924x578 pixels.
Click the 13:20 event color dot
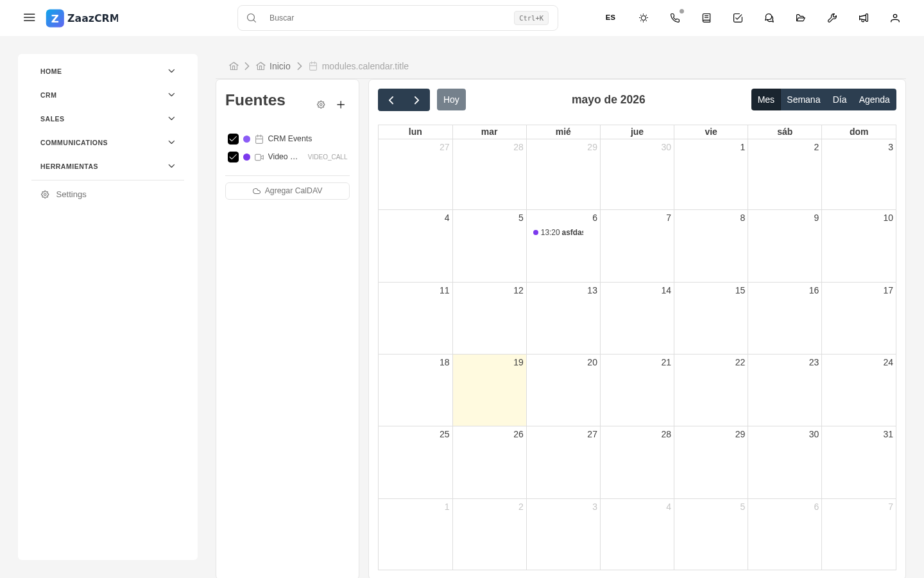pos(536,232)
